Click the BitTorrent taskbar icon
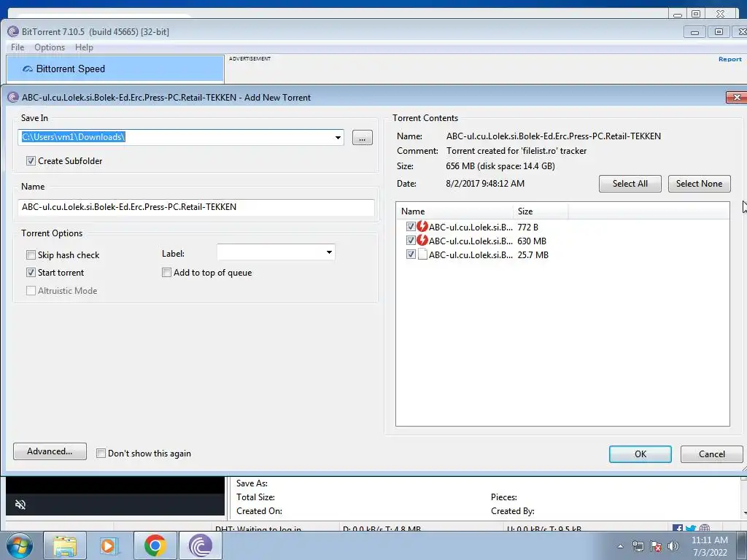747x560 pixels. click(200, 545)
